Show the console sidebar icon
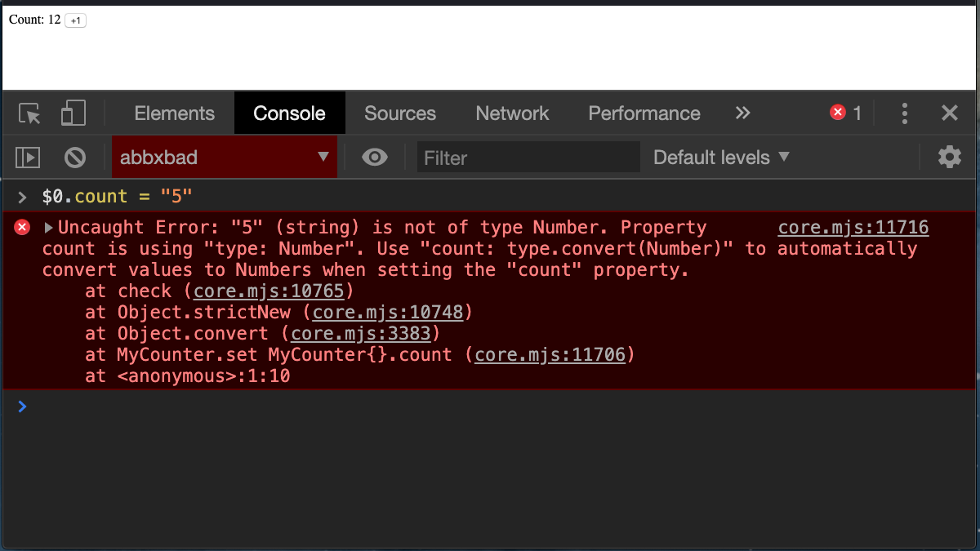The height and width of the screenshot is (551, 980). [x=29, y=158]
